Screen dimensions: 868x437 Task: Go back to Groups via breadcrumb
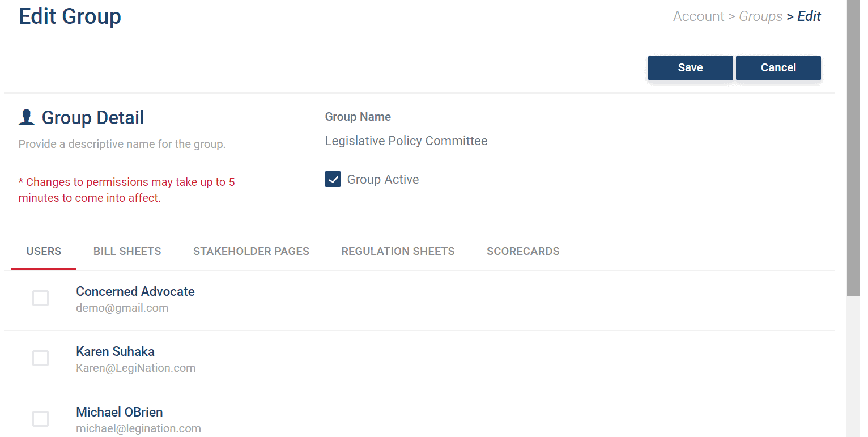[x=760, y=16]
